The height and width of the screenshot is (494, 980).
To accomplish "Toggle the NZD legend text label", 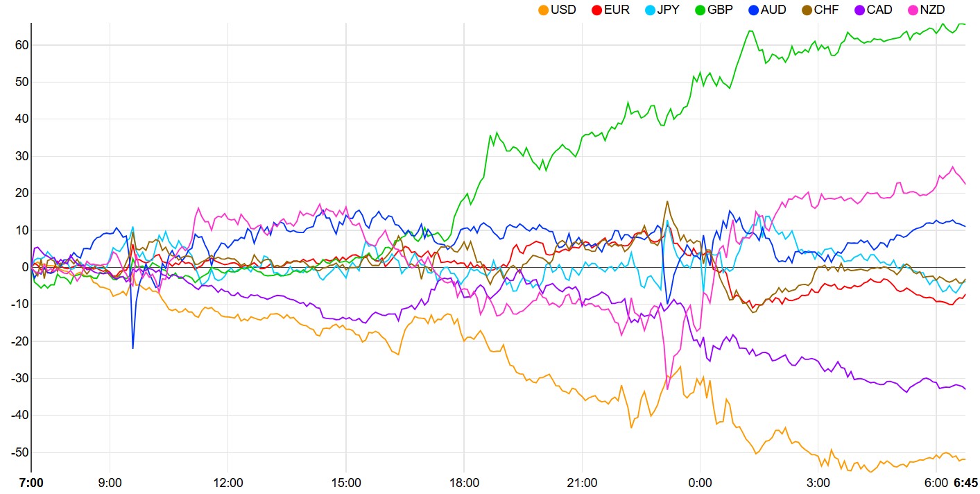I will pyautogui.click(x=932, y=10).
